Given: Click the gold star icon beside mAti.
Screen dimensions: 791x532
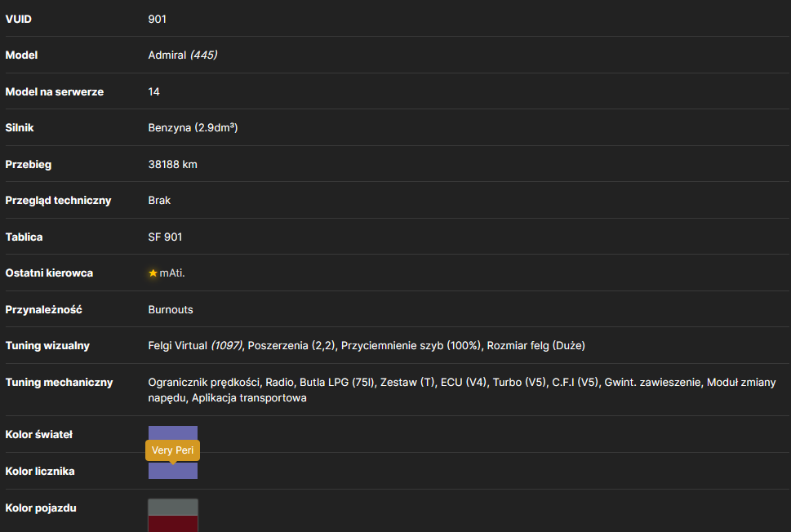Looking at the screenshot, I should tap(153, 273).
